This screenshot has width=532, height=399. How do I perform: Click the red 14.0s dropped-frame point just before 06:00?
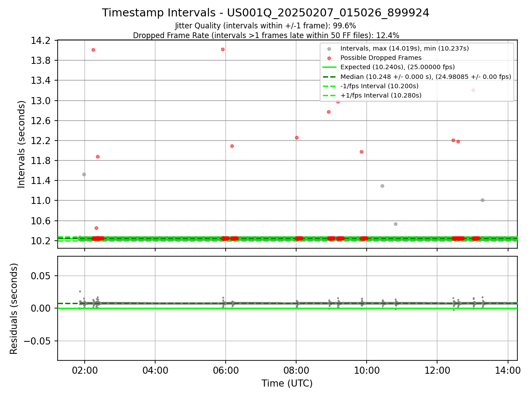coord(223,49)
